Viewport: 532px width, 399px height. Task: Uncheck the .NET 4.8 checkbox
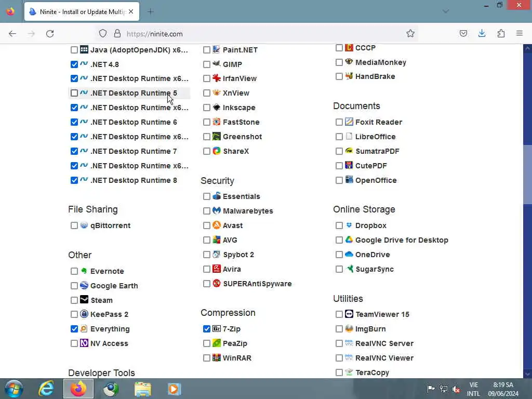(74, 64)
